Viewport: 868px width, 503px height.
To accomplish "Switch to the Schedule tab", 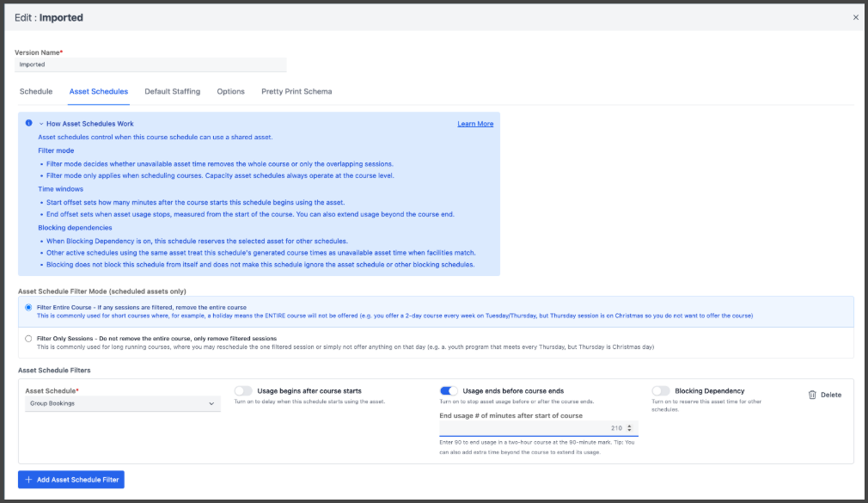I will (36, 91).
